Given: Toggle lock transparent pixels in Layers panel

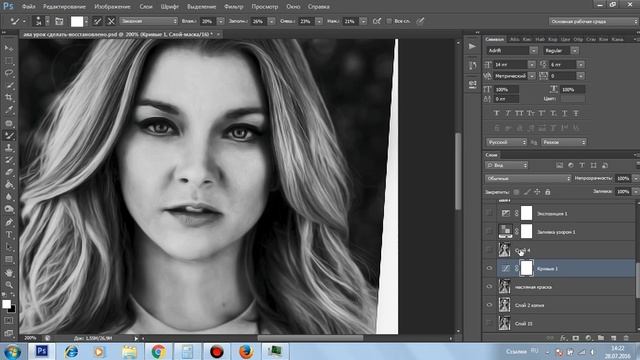Looking at the screenshot, I should [x=516, y=192].
